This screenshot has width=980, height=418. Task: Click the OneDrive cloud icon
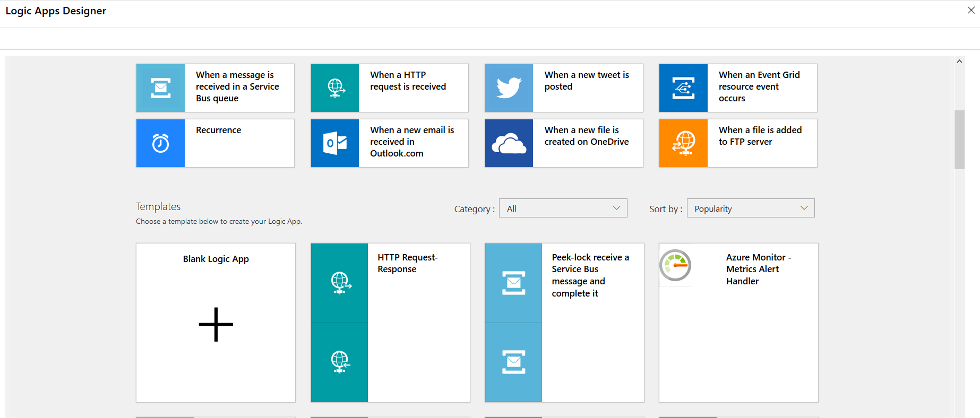pyautogui.click(x=509, y=143)
